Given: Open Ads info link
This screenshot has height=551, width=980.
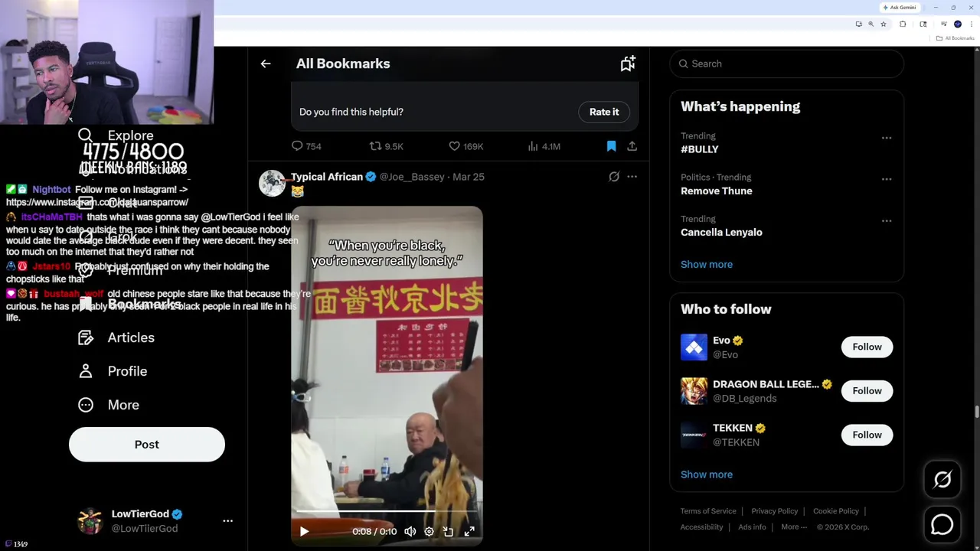Looking at the screenshot, I should click(x=752, y=527).
